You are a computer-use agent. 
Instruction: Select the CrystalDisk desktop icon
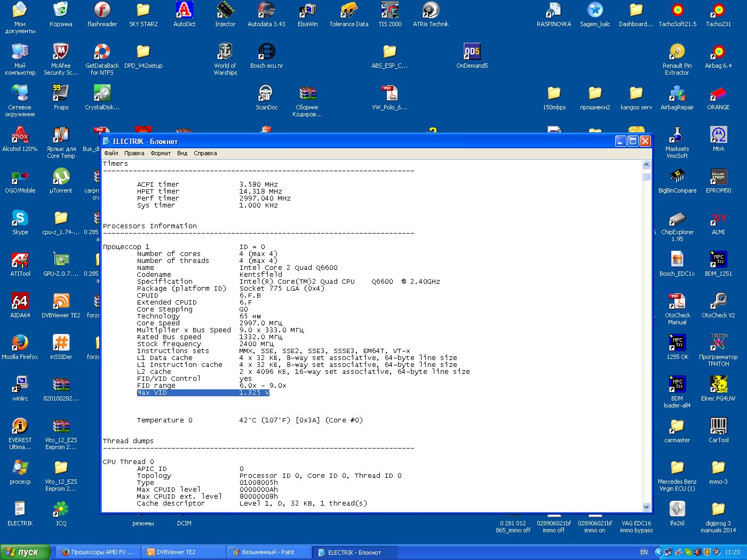coord(102,98)
